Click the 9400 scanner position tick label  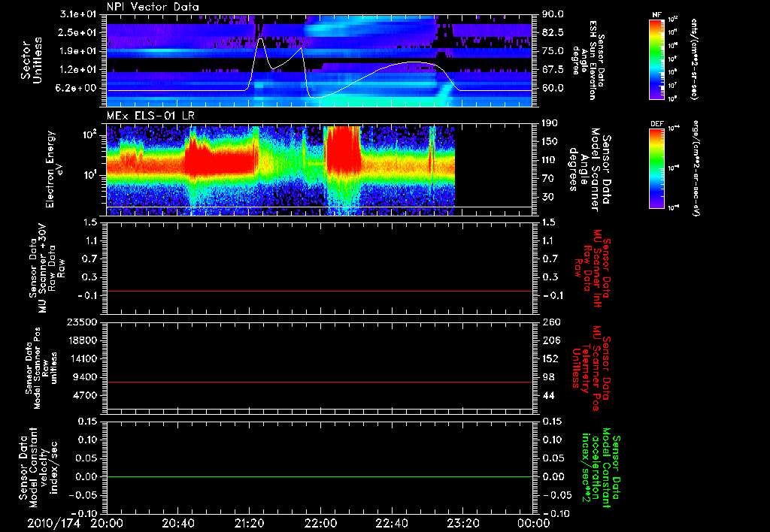tap(86, 377)
